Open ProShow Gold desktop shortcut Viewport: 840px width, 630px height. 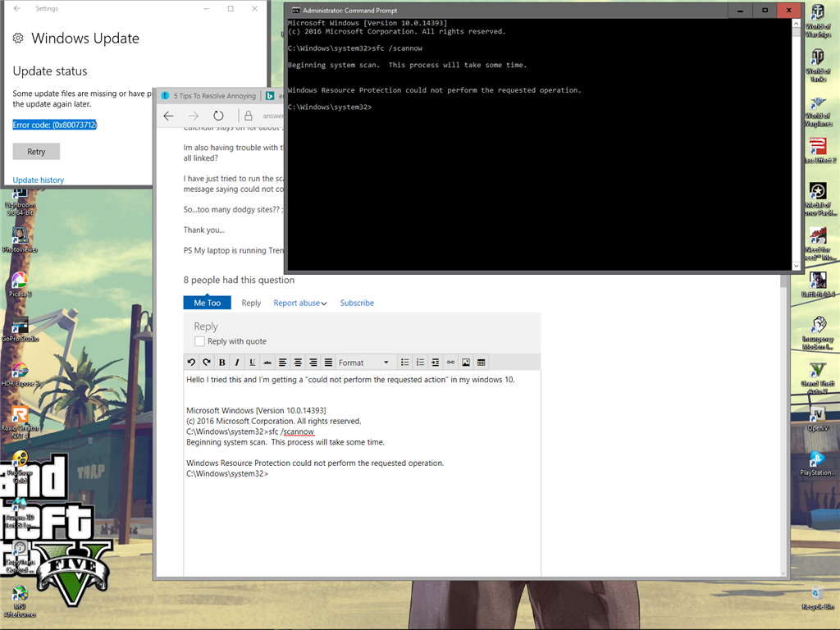pyautogui.click(x=21, y=467)
